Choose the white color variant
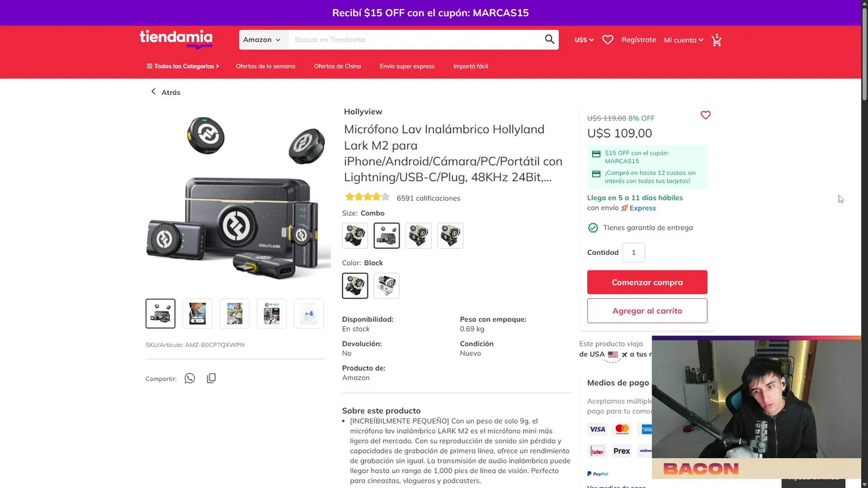 [x=387, y=285]
